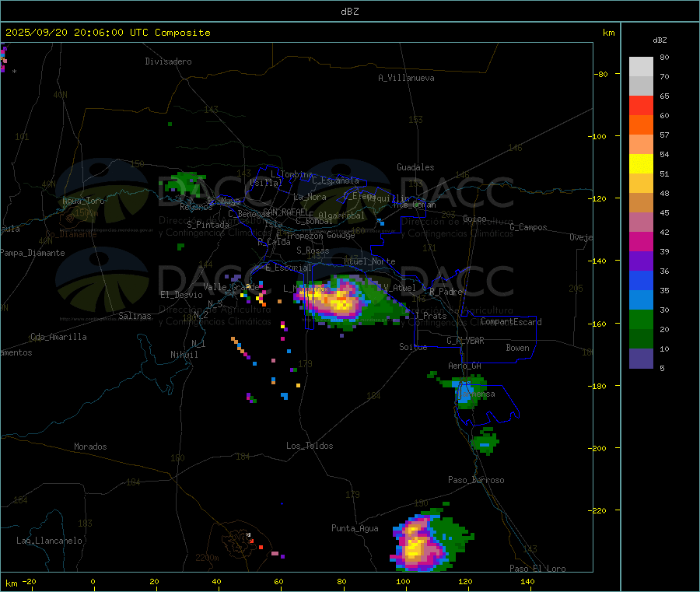Click the yellow storm core west of V_Atuel

[342, 303]
